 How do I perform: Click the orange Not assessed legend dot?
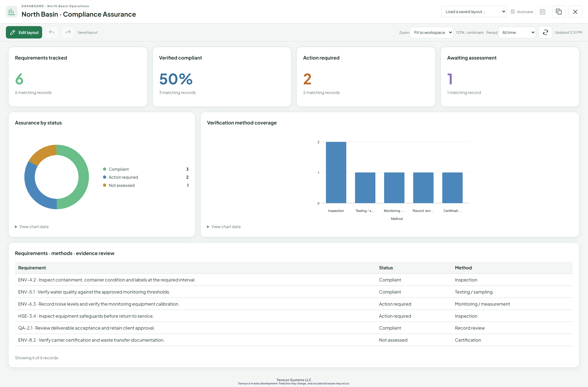pos(105,185)
